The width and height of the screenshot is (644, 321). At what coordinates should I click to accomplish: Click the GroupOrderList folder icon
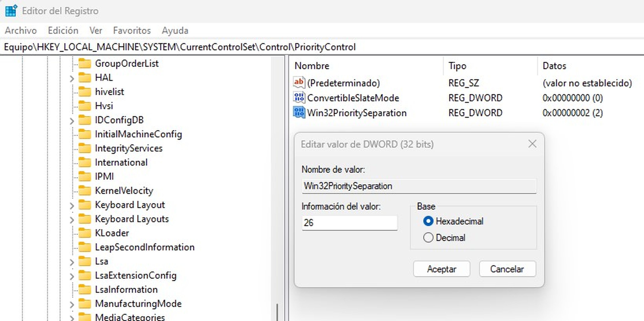(x=85, y=64)
